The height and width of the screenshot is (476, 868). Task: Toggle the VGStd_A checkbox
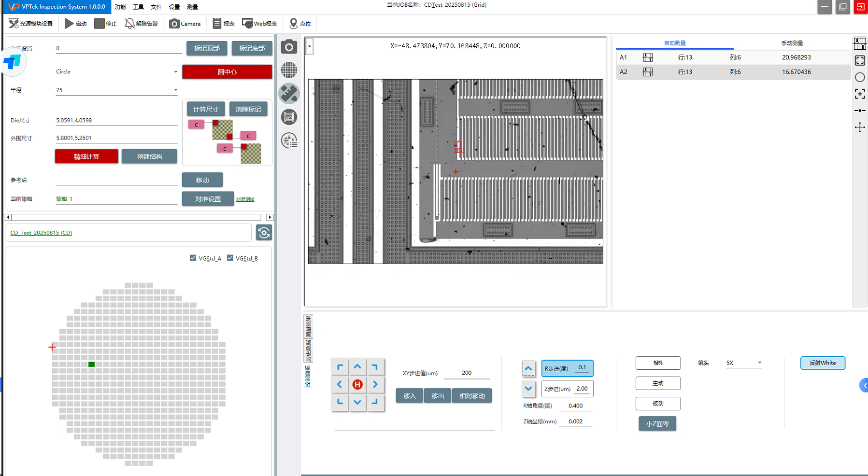point(193,258)
